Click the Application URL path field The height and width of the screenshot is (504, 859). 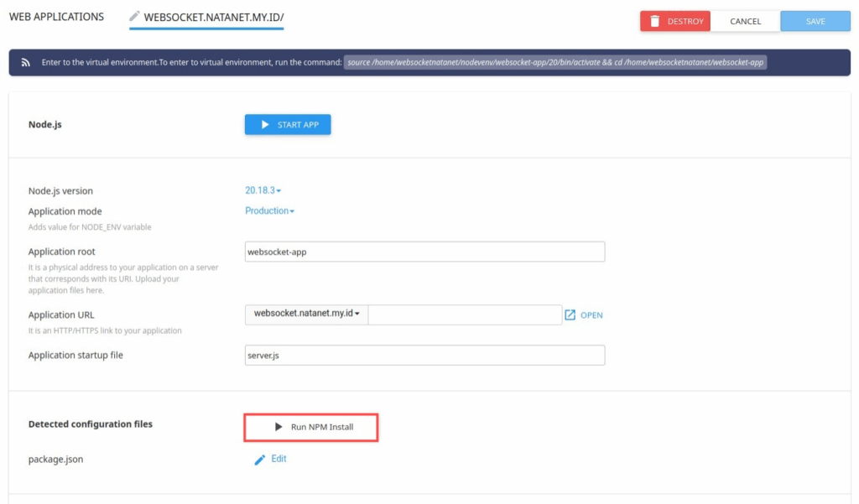click(465, 314)
